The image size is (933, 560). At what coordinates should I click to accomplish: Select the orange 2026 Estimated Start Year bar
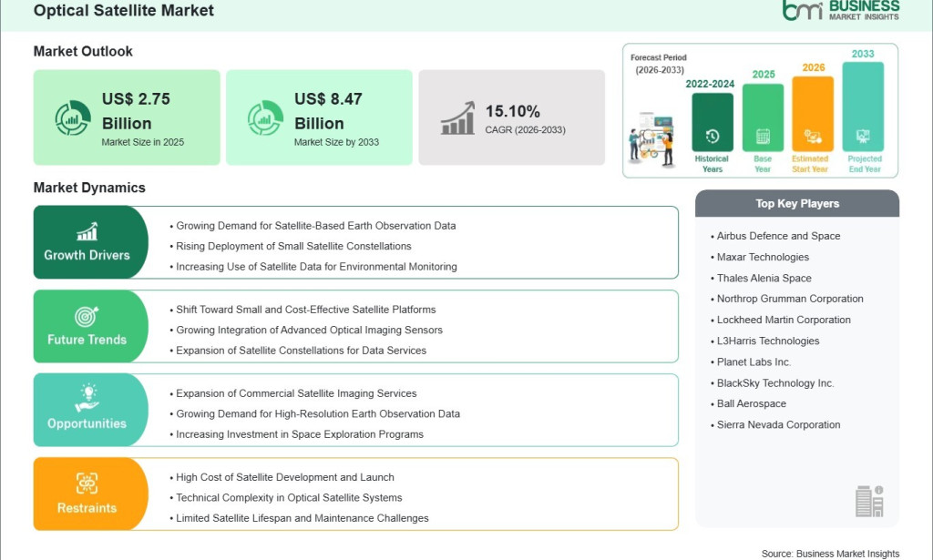pos(813,114)
